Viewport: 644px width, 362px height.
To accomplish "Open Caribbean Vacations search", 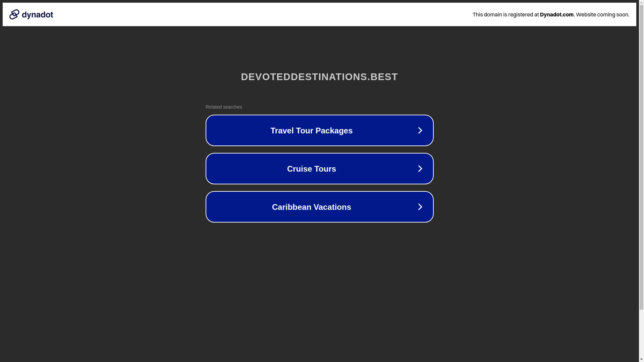I will pos(319,207).
